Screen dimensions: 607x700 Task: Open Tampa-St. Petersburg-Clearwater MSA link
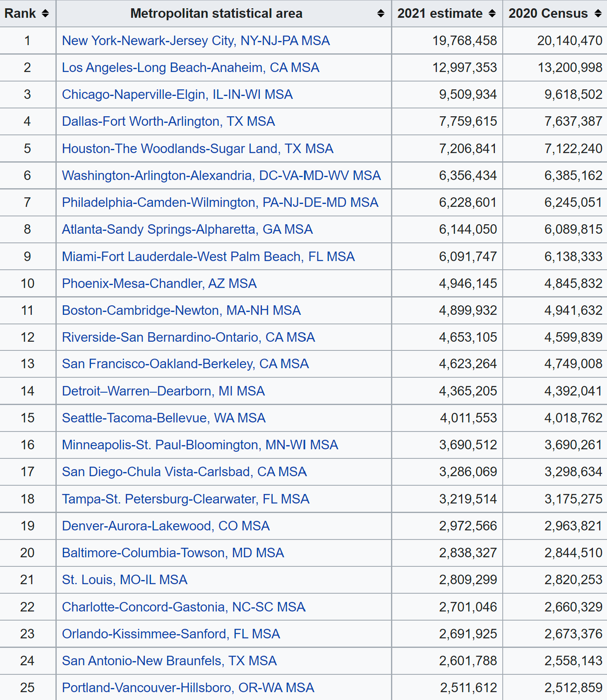(x=186, y=499)
